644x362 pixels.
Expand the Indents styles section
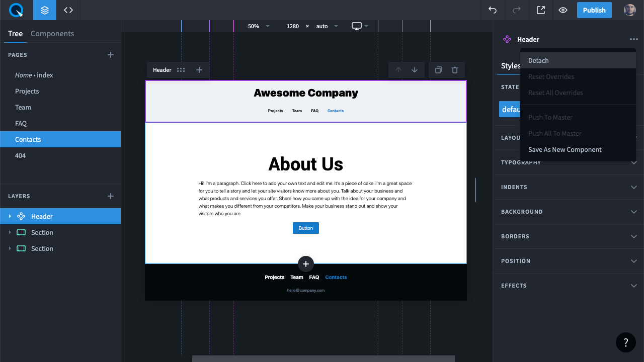tap(633, 187)
